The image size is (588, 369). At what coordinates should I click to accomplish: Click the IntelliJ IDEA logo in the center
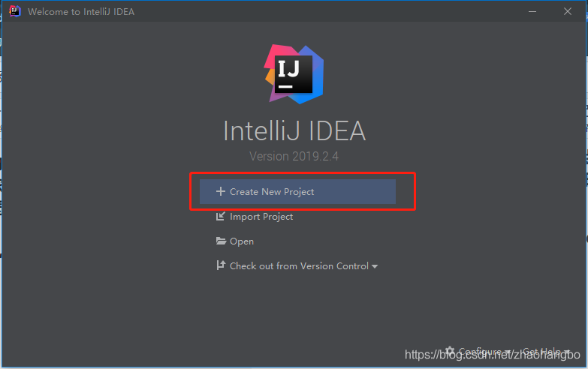click(294, 74)
